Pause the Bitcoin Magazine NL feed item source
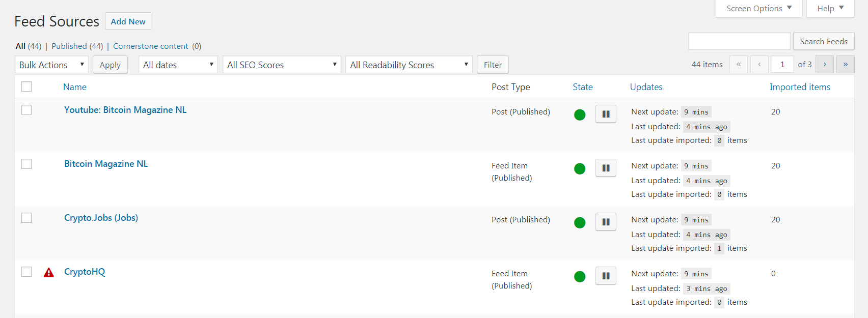The width and height of the screenshot is (868, 318). click(x=606, y=168)
